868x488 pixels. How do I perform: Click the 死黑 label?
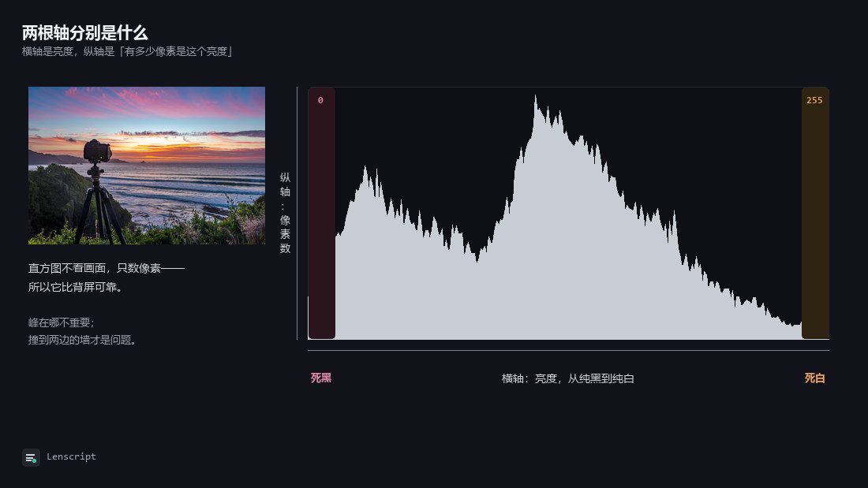(321, 378)
